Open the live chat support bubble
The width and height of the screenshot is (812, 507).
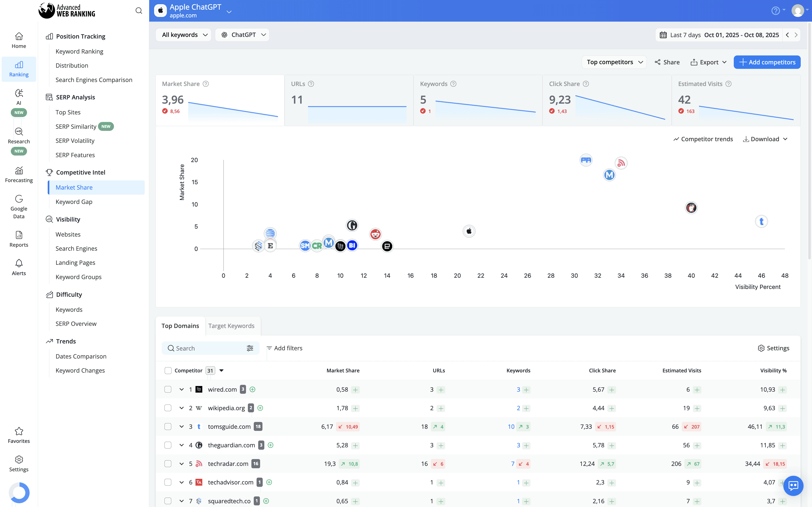793,486
